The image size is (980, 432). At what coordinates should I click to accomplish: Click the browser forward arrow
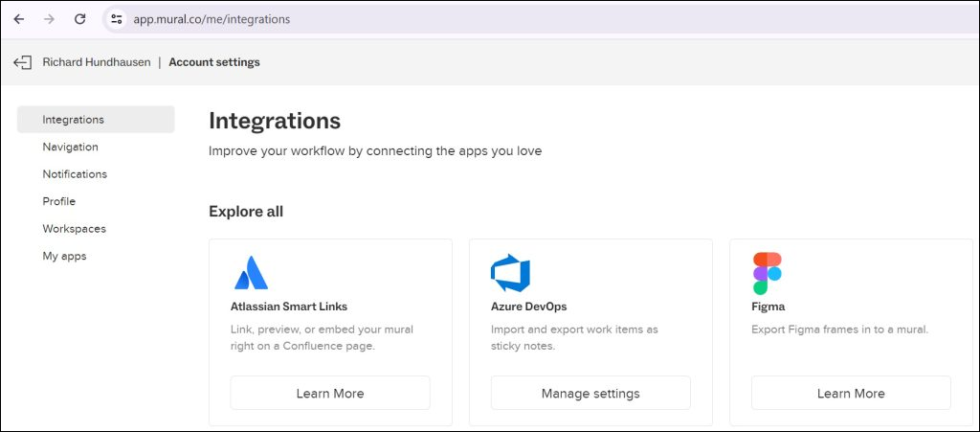(50, 19)
